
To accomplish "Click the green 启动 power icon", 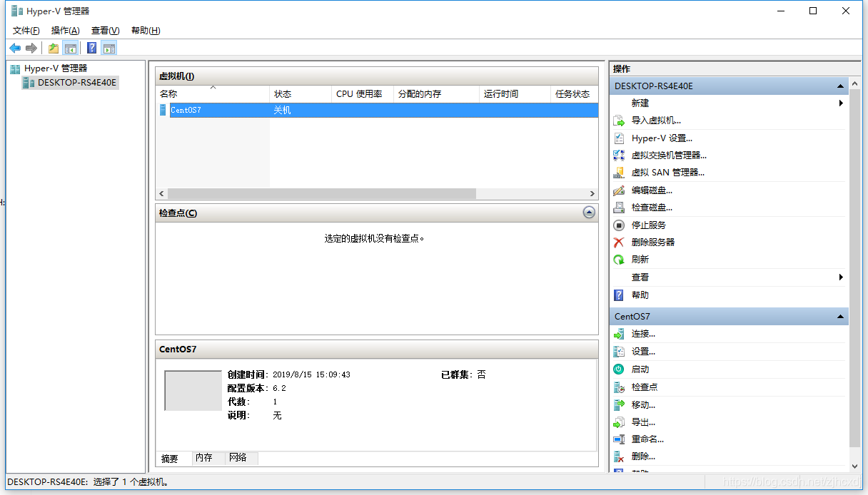I will tap(619, 369).
